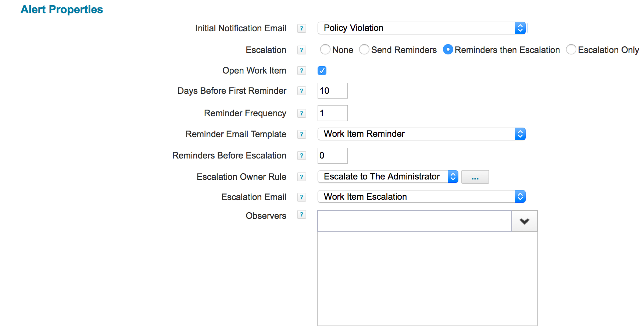Open the Work Item Reminder template dropdown
The width and height of the screenshot is (644, 331).
pos(422,134)
